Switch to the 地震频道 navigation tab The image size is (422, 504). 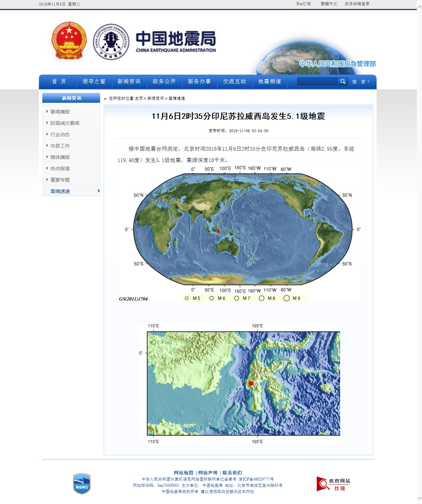270,82
